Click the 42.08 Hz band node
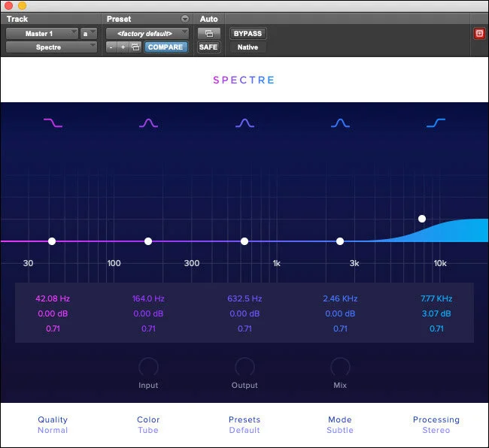The image size is (489, 448). (x=52, y=241)
